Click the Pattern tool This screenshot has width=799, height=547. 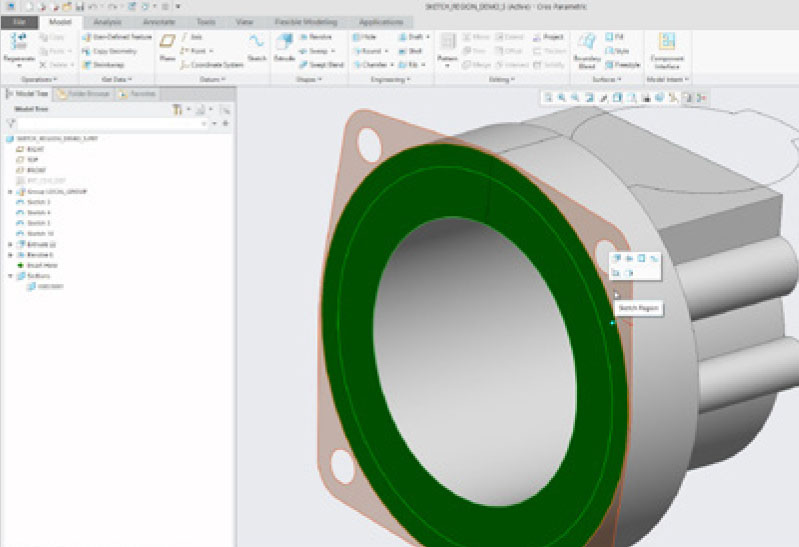[x=447, y=50]
